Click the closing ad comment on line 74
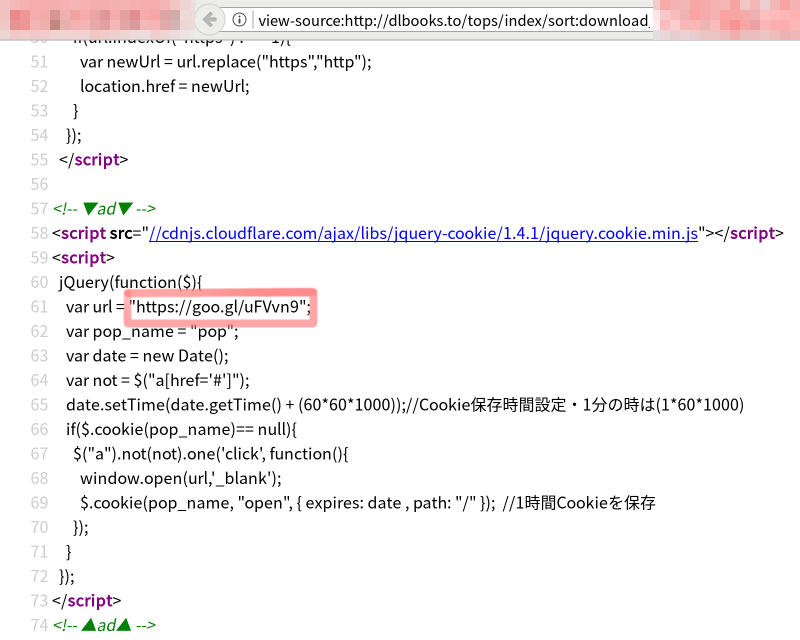The image size is (800, 640). pyautogui.click(x=104, y=625)
